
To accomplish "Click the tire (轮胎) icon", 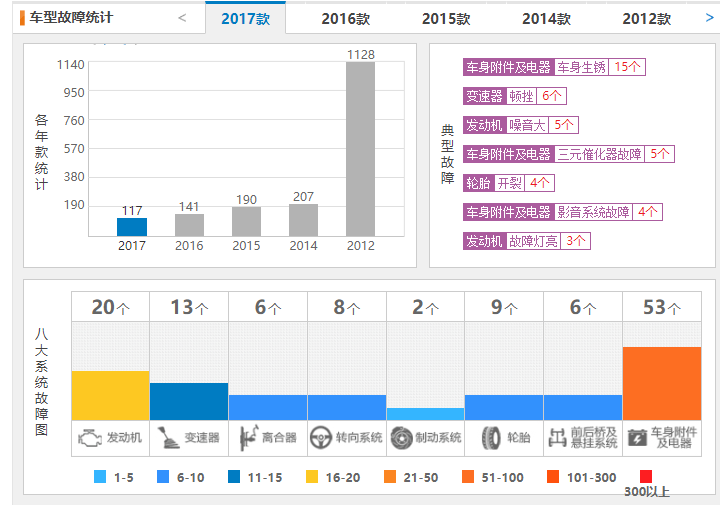I will (491, 437).
